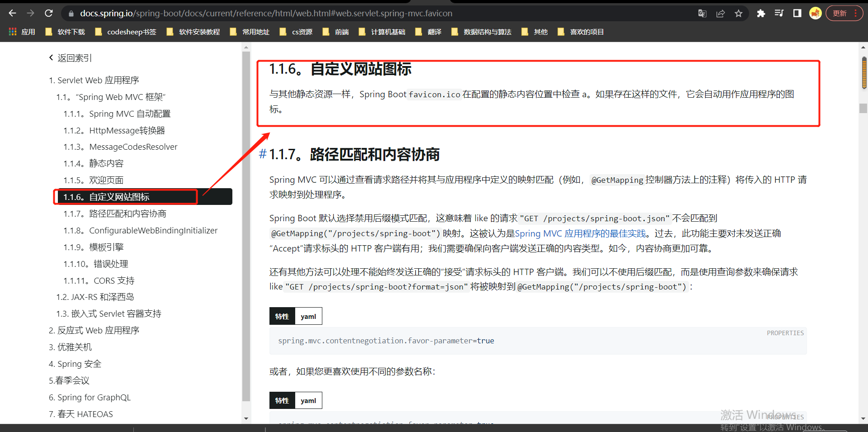Open '5.春季会议' sidebar entry
This screenshot has width=868, height=432.
(x=69, y=380)
